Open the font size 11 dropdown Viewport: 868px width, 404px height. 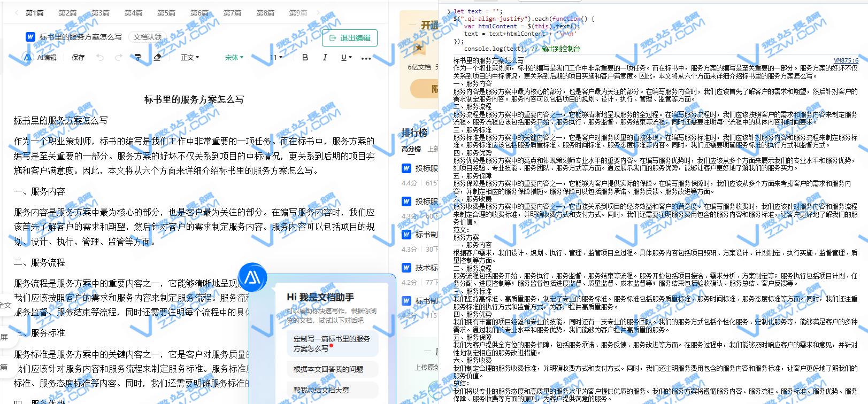click(276, 57)
